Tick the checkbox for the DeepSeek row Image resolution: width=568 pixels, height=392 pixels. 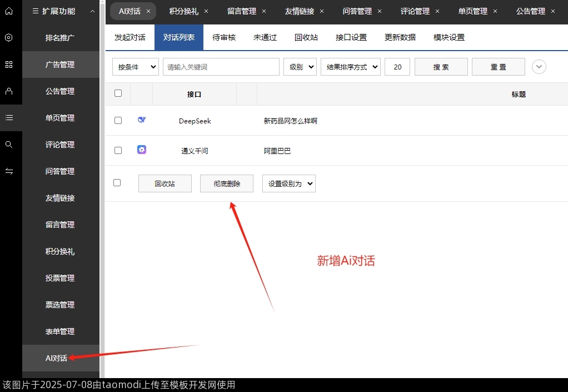(x=118, y=120)
